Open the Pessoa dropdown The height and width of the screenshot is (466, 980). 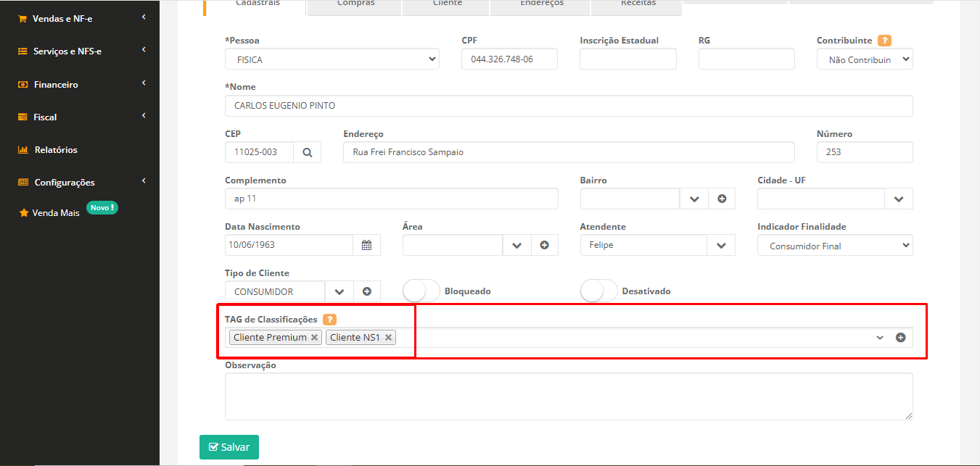point(332,59)
